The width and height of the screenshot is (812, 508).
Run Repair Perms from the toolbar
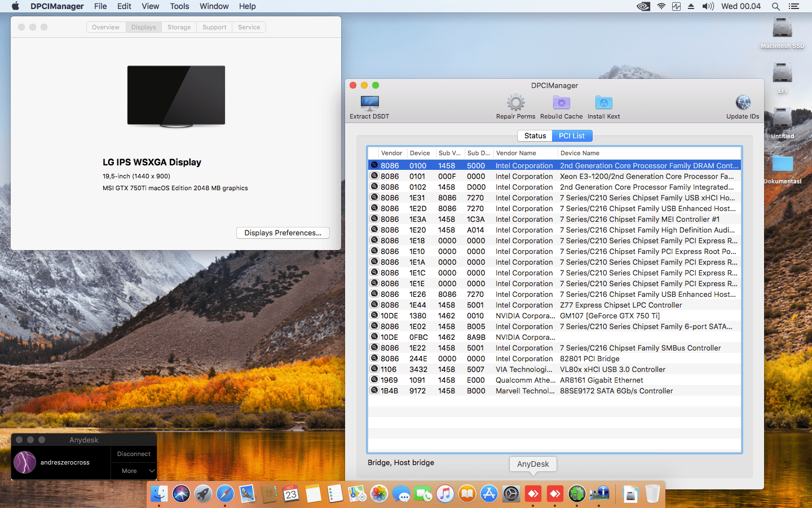pos(515,103)
